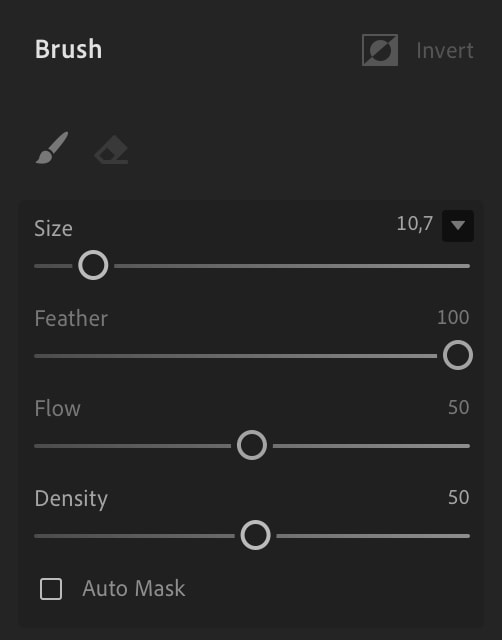Click the Density label

click(71, 499)
